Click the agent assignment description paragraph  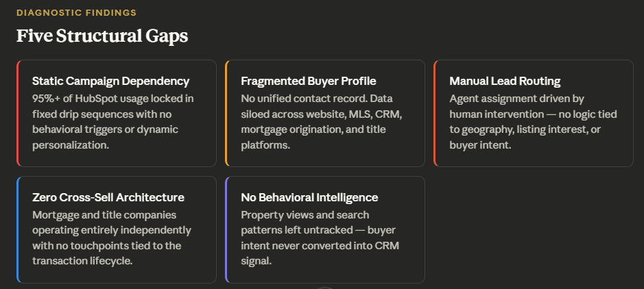(x=532, y=122)
